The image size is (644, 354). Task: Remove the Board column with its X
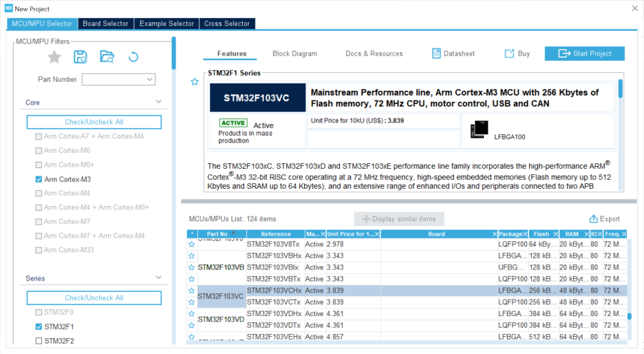click(495, 234)
